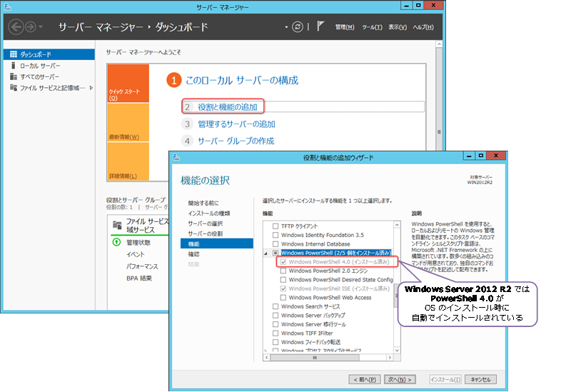This screenshot has width=571, height=392.
Task: Check Windows Identity Foundation 3.5
Action: [276, 235]
